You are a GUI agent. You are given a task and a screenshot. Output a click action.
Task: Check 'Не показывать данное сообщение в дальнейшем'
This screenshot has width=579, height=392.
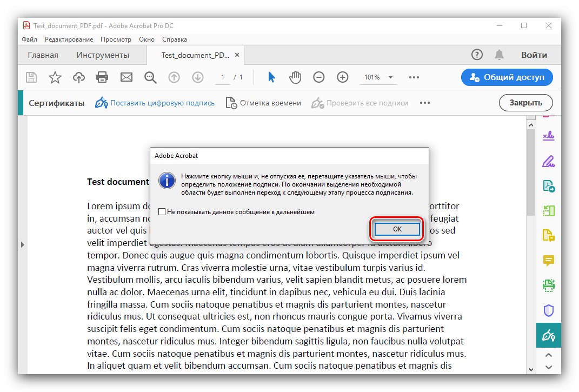[162, 212]
